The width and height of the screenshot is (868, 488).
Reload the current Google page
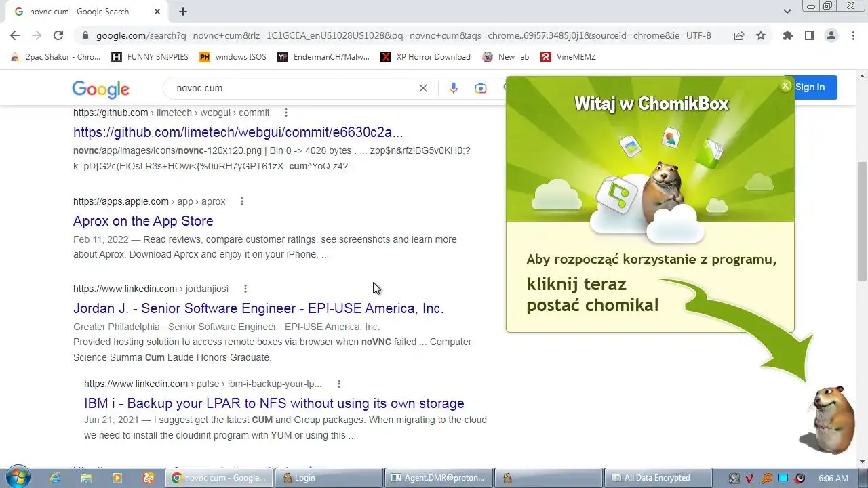[x=58, y=35]
